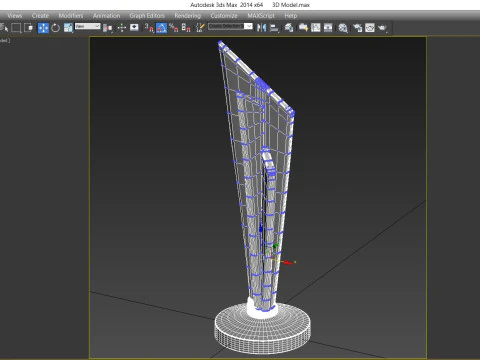Screen dimensions: 480x360
Task: Choose the Rectangular Selection Region tool
Action: (16, 28)
